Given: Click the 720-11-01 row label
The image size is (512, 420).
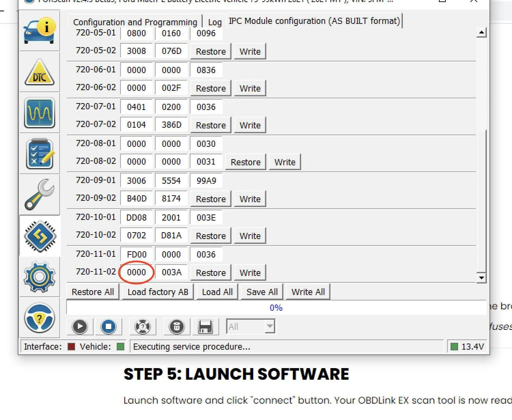Looking at the screenshot, I should pos(96,254).
